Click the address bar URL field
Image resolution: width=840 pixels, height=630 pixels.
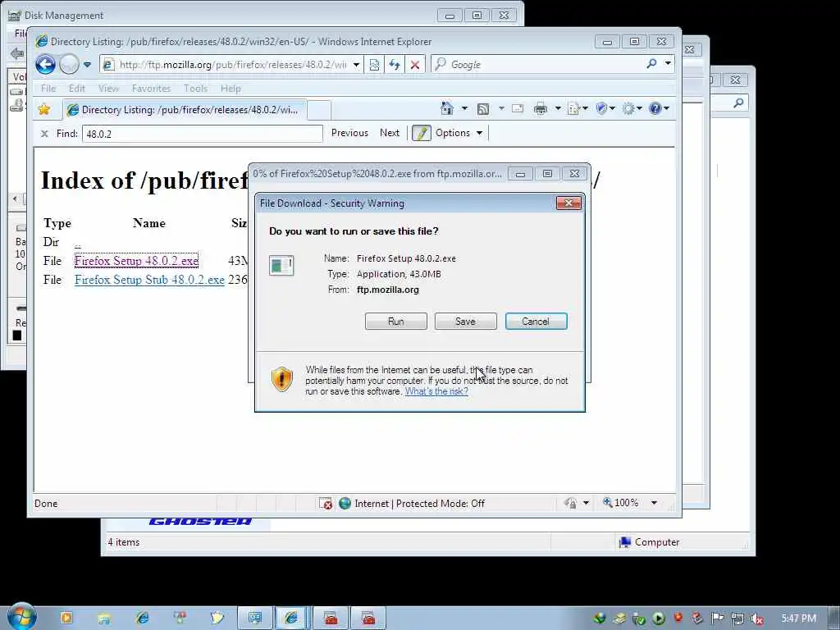[x=233, y=65]
